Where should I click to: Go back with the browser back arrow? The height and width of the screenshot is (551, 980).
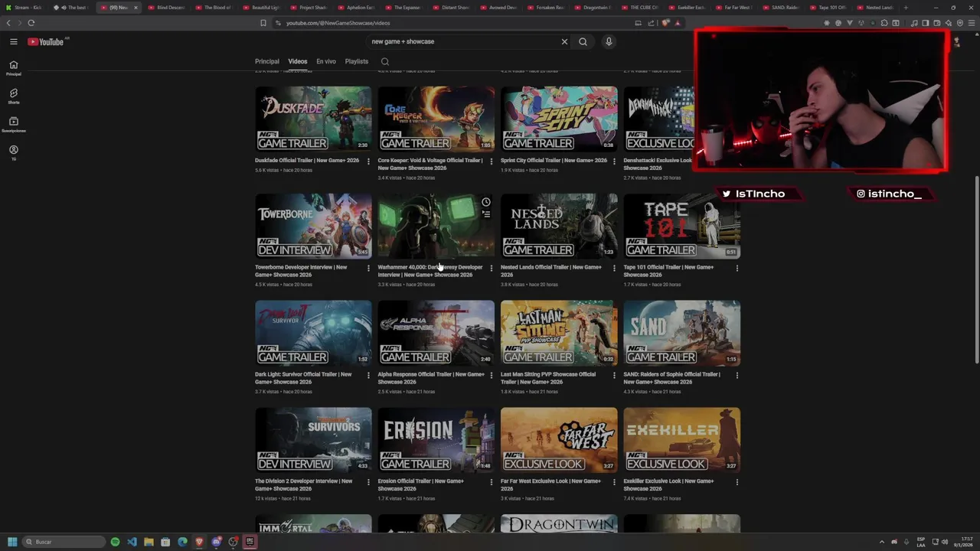9,23
